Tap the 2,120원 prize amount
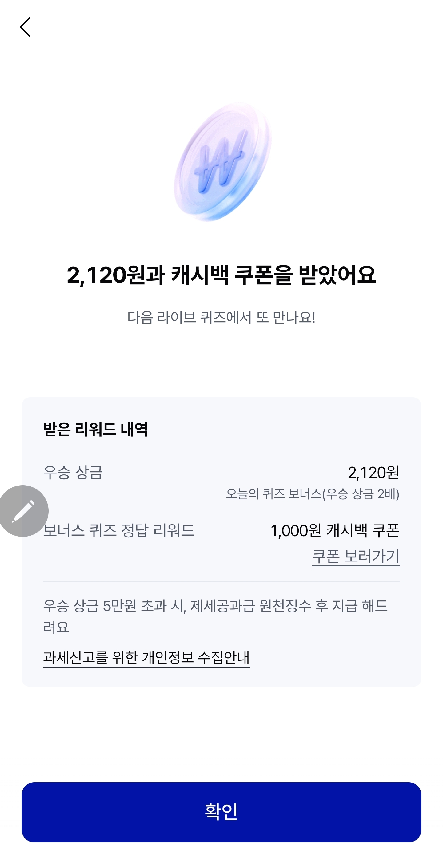The image size is (443, 868). [x=373, y=472]
